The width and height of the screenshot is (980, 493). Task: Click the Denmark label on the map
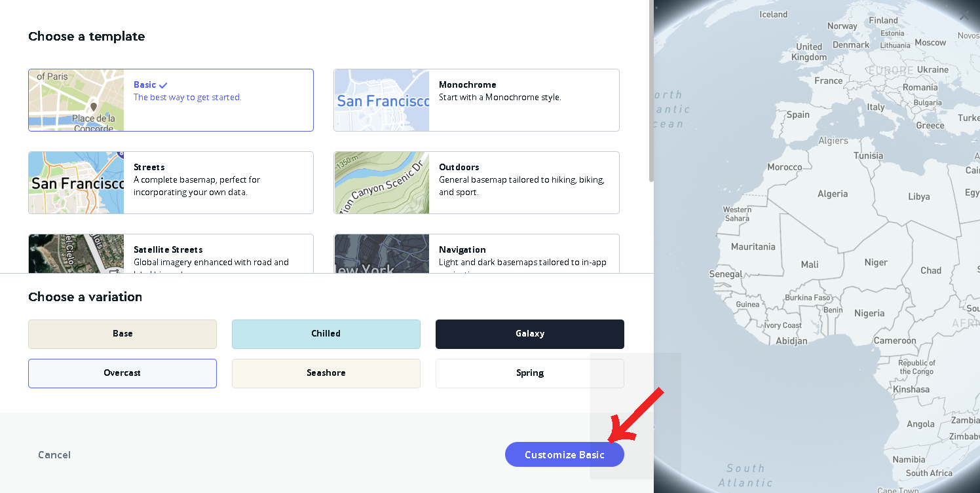(850, 45)
